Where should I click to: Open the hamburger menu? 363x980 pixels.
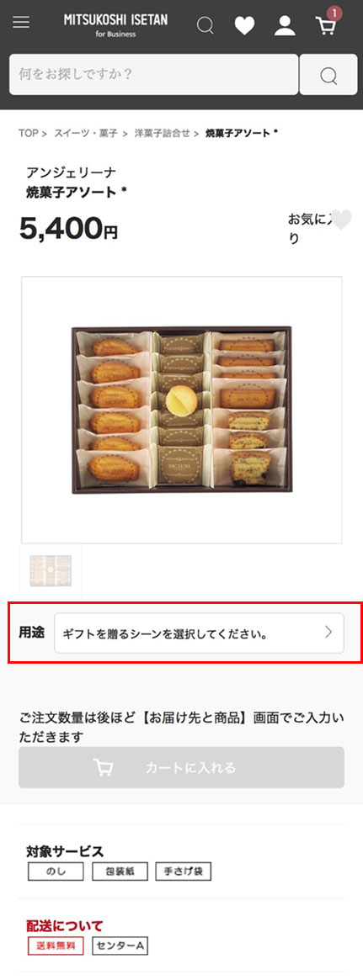[x=21, y=23]
